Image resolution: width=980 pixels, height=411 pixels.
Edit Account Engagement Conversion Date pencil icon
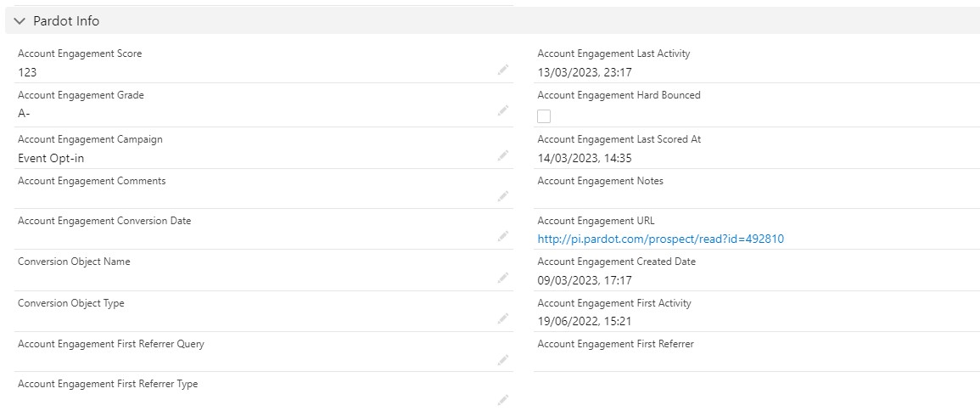pos(503,236)
